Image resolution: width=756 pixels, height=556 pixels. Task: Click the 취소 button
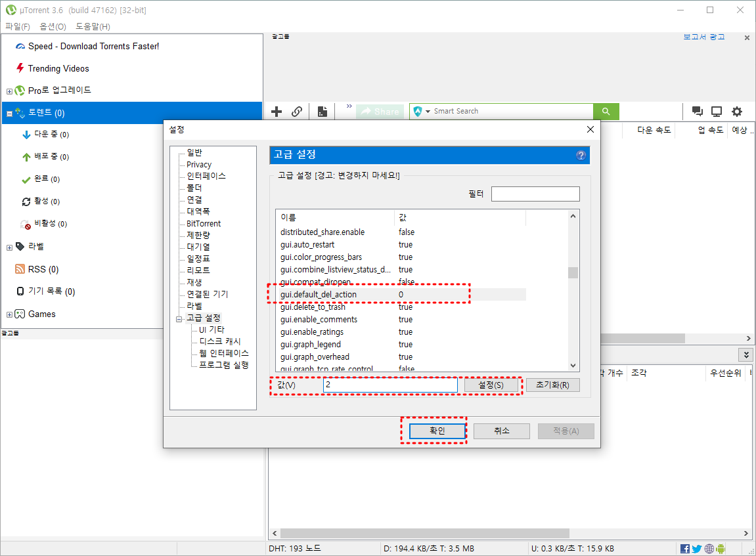pyautogui.click(x=501, y=431)
